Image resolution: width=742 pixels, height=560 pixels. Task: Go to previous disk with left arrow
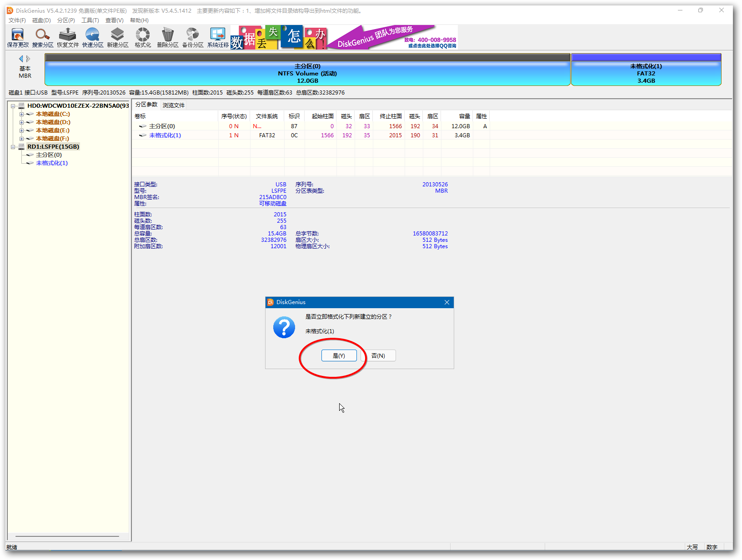point(21,59)
